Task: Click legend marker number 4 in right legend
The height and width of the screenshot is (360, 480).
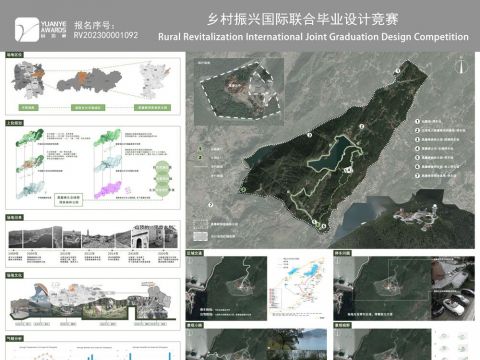Action: click(x=417, y=149)
